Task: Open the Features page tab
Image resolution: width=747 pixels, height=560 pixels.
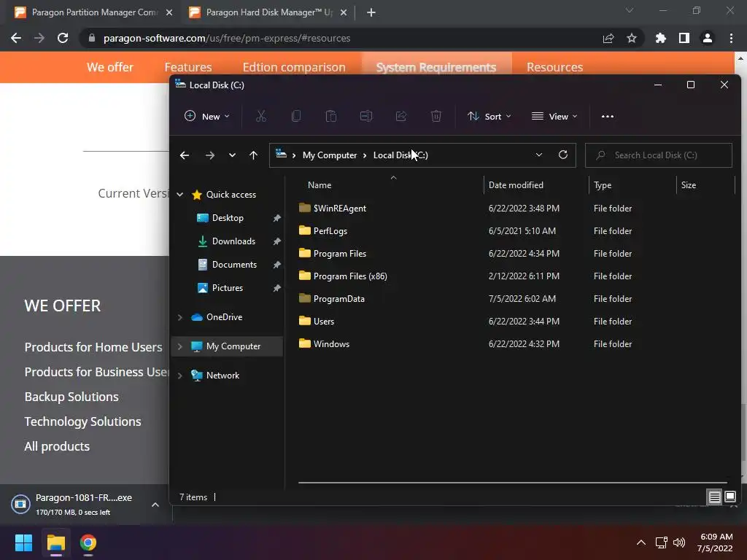Action: (188, 67)
